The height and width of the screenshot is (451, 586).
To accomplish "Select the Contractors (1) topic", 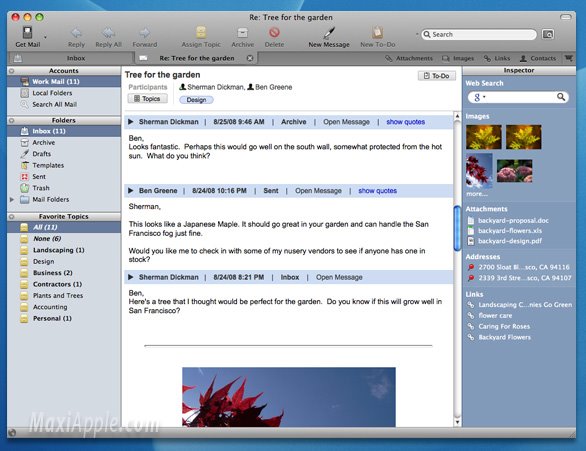I will [64, 284].
